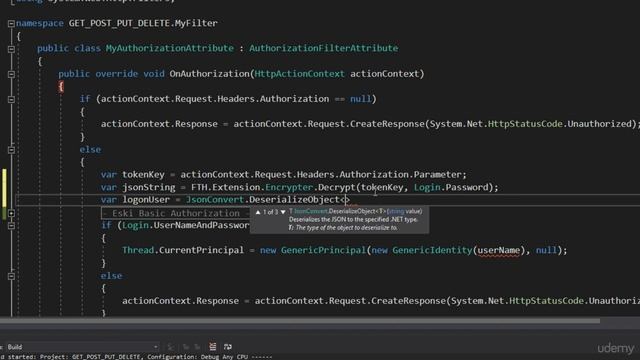Click 'Decrypt' method call

(337, 187)
